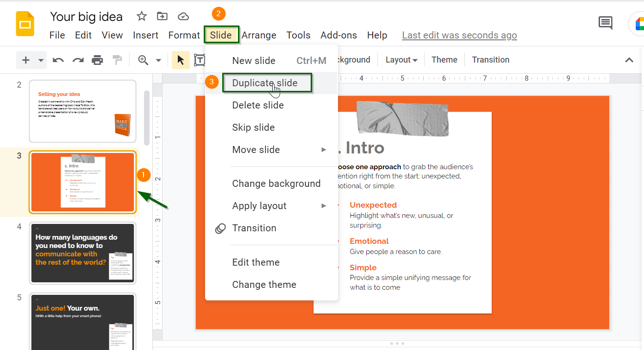Rename the Your big idea title

(87, 17)
